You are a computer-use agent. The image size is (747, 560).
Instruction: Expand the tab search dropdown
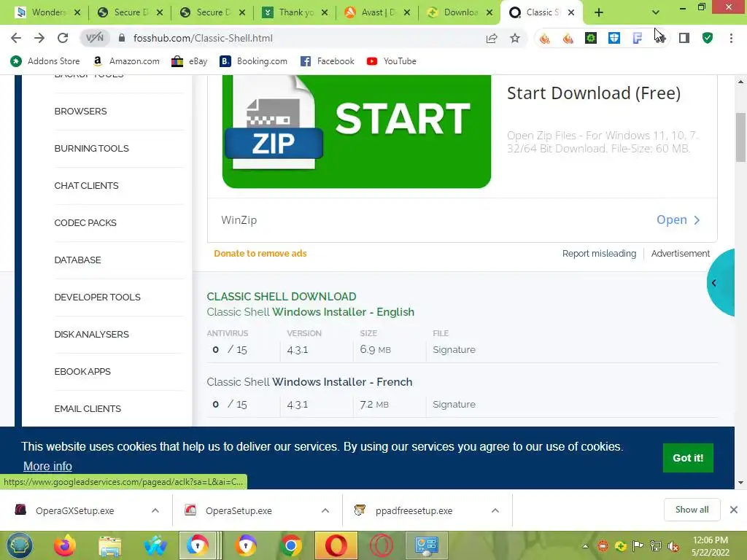coord(656,12)
